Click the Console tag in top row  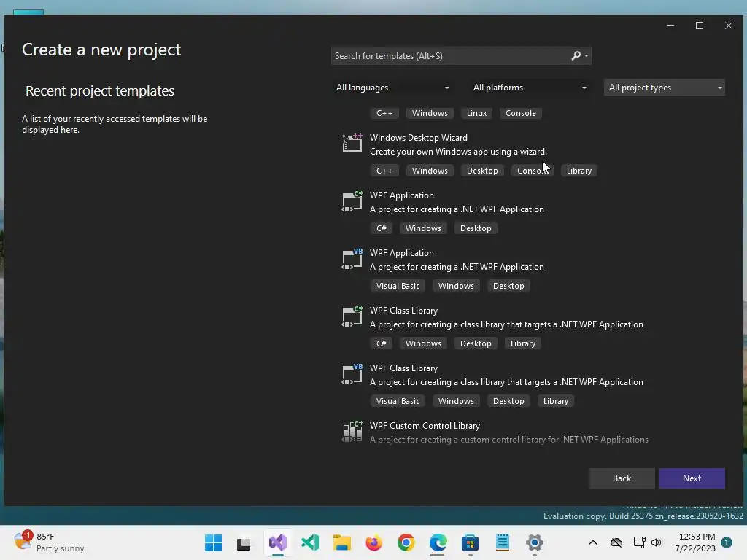tap(520, 113)
